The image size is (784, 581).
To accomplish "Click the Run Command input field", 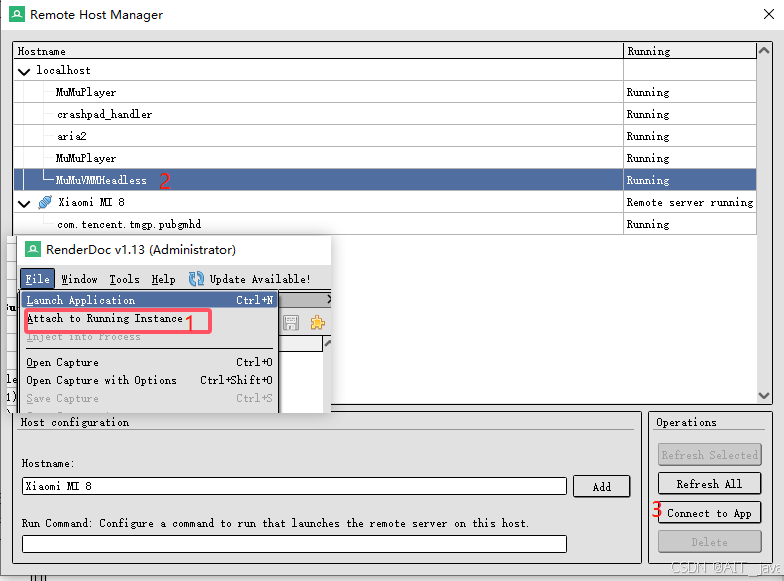I will tap(294, 544).
